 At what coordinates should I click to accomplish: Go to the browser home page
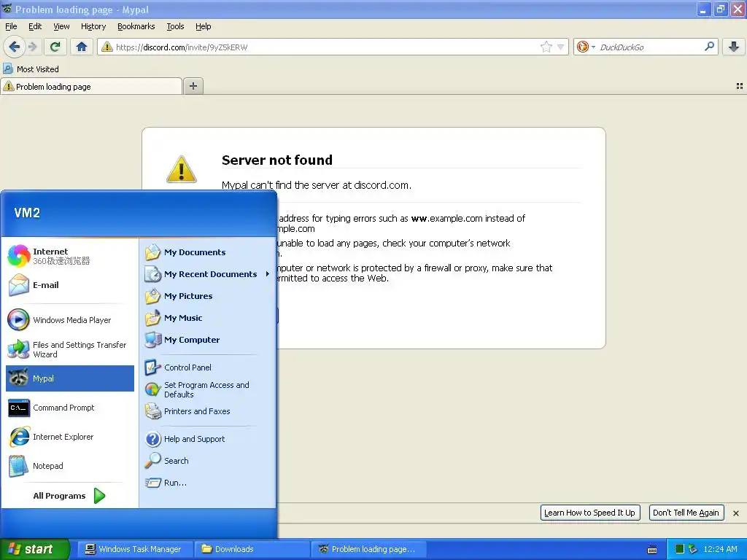pyautogui.click(x=82, y=47)
